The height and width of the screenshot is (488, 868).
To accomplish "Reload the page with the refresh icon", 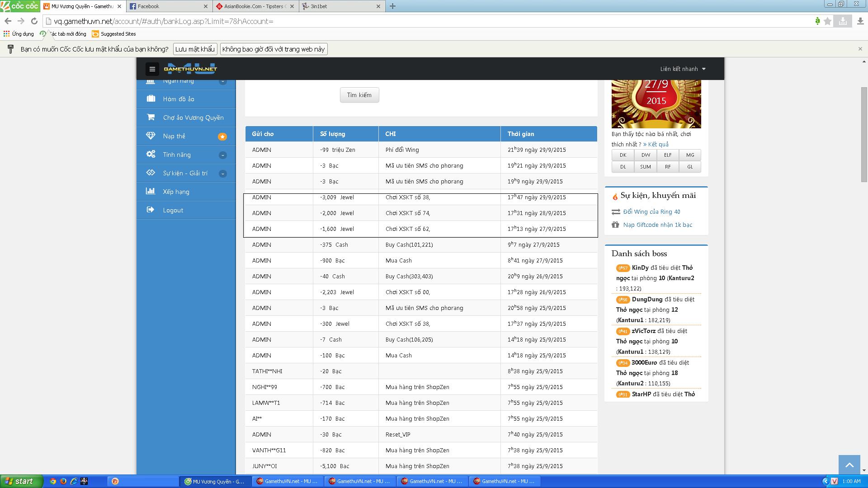I will [34, 21].
